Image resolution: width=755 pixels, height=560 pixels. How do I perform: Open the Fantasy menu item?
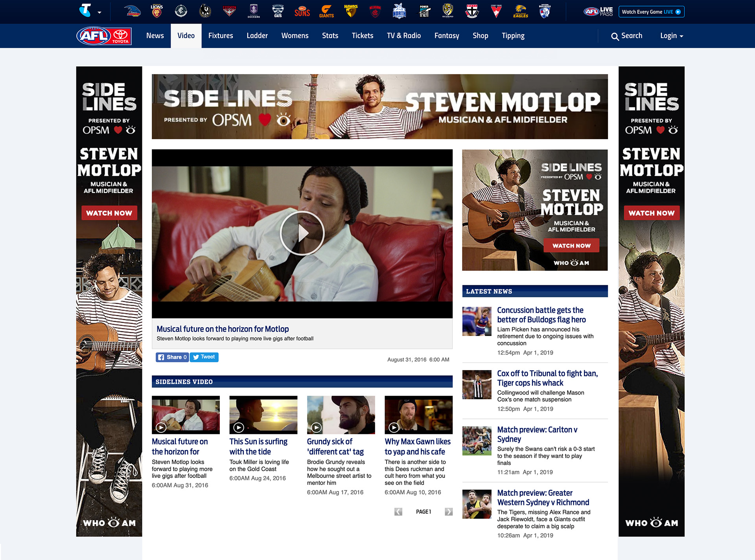tap(447, 36)
